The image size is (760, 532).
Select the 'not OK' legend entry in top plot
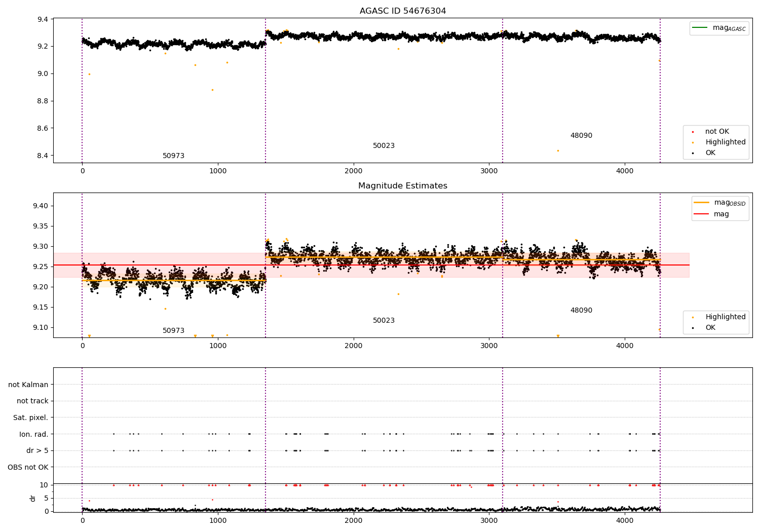point(717,132)
